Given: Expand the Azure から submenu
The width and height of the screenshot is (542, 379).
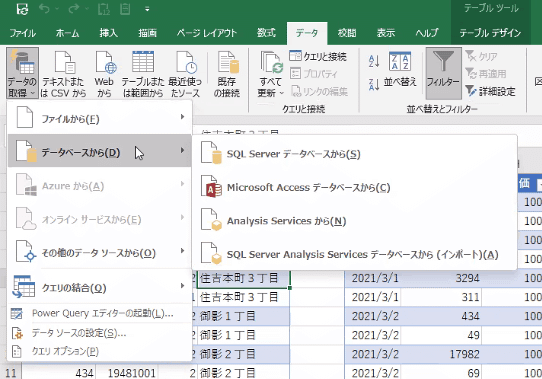Looking at the screenshot, I should tap(99, 185).
